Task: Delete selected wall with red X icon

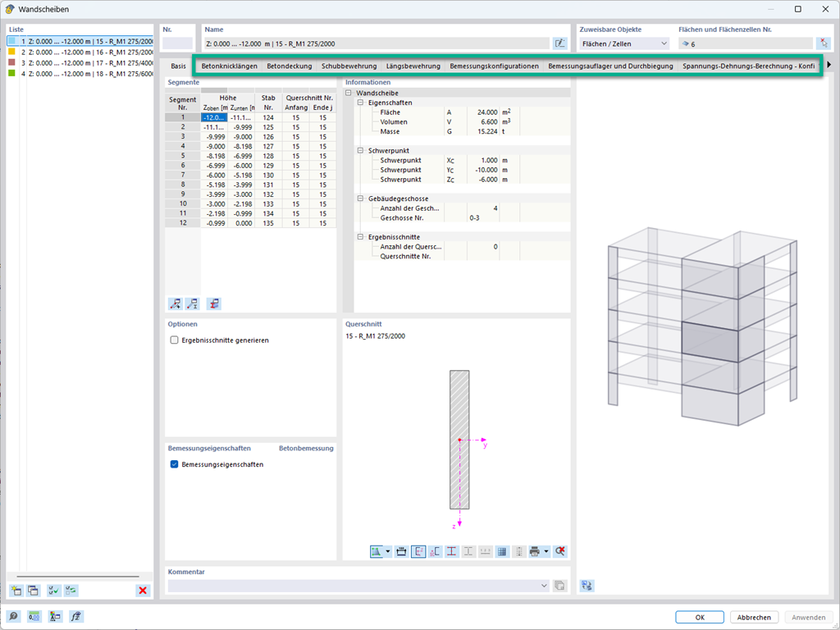Action: point(143,591)
